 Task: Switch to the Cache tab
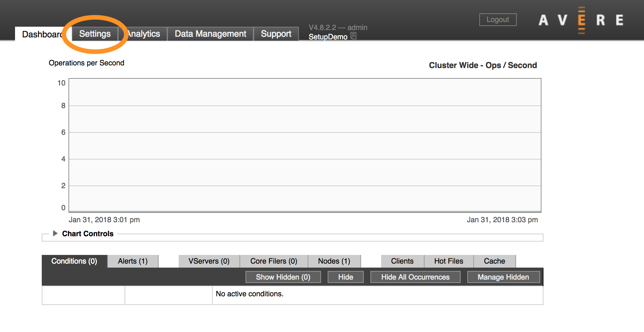point(494,261)
